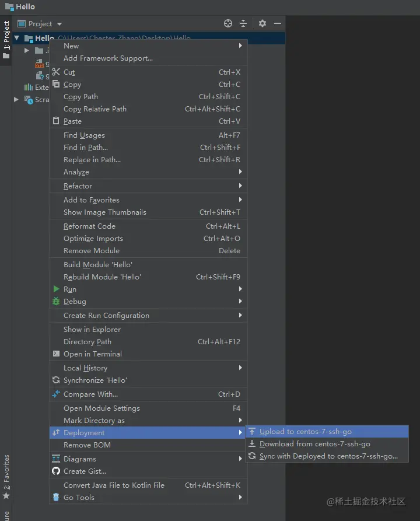Image resolution: width=420 pixels, height=521 pixels.
Task: Choose Optimize Imports
Action: [x=148, y=238]
